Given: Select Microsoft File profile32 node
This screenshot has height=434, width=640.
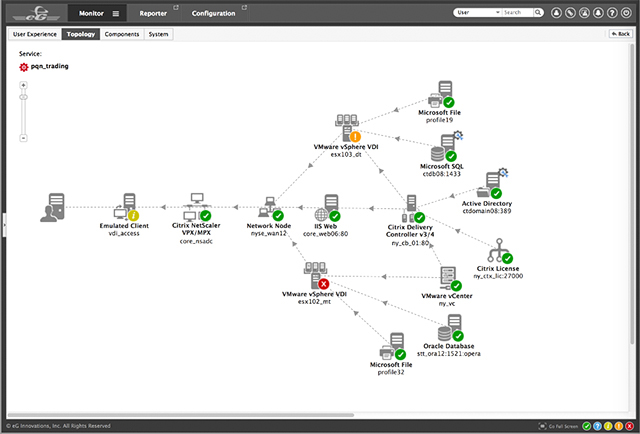Looking at the screenshot, I should pos(393,346).
